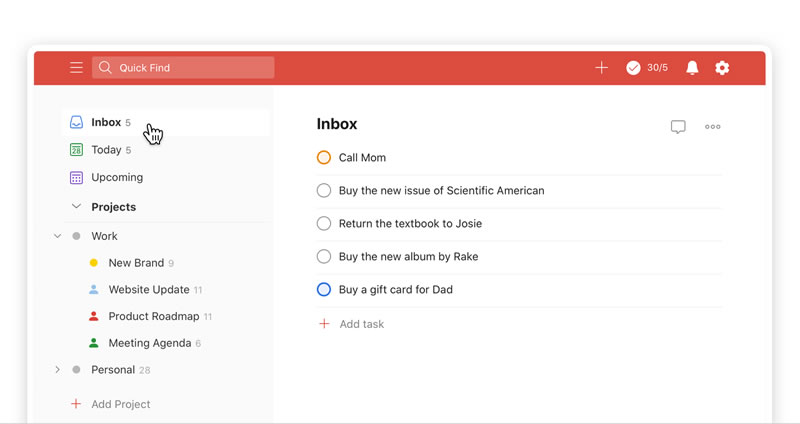The height and width of the screenshot is (424, 800).
Task: Mark Call Mom task as complete
Action: coord(323,158)
